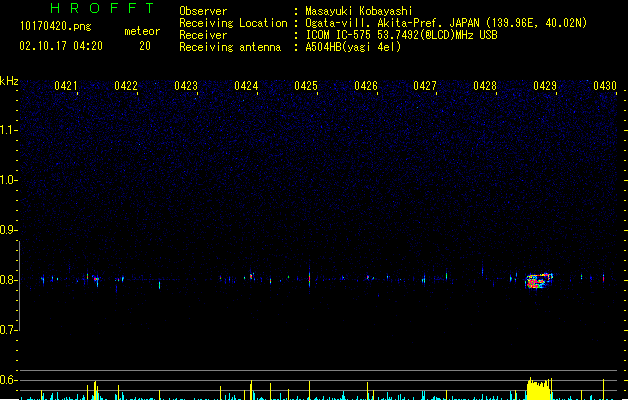Click the antenna text A504HB(yagi 4el)

pos(353,47)
